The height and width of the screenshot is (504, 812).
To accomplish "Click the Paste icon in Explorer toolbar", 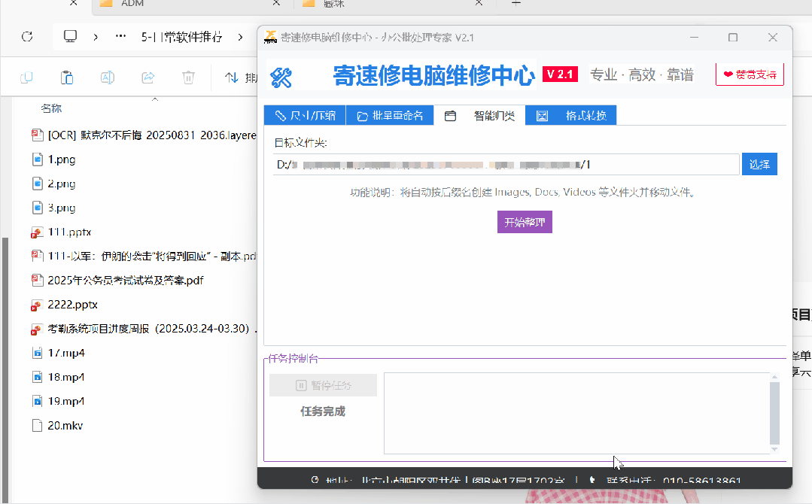I will point(66,77).
